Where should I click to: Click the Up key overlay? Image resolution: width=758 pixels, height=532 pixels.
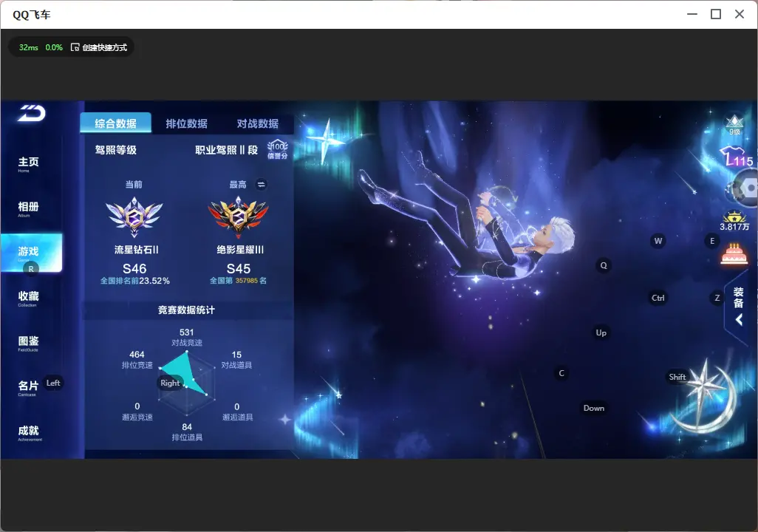[x=601, y=332]
